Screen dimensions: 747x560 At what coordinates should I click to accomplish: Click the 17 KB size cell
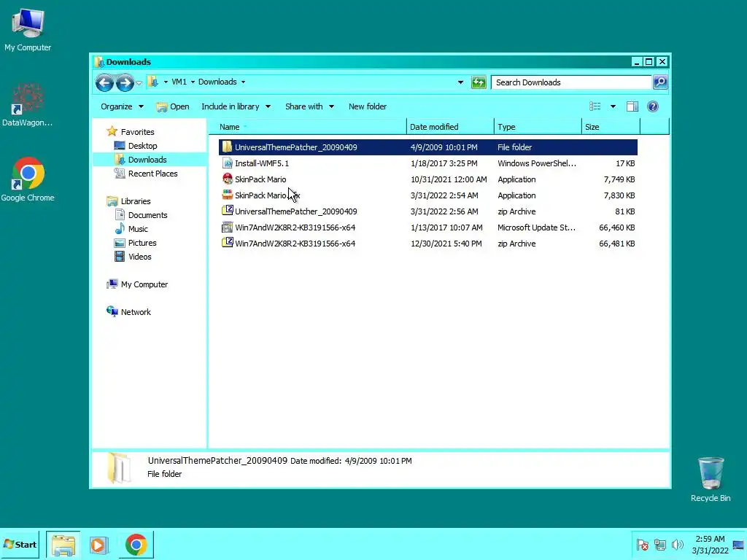pyautogui.click(x=625, y=163)
